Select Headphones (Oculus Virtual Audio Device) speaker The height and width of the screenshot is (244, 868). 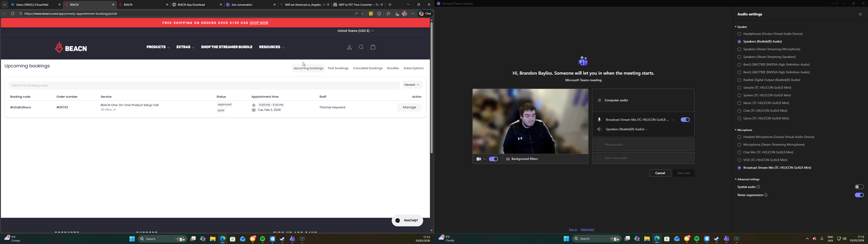coord(739,34)
